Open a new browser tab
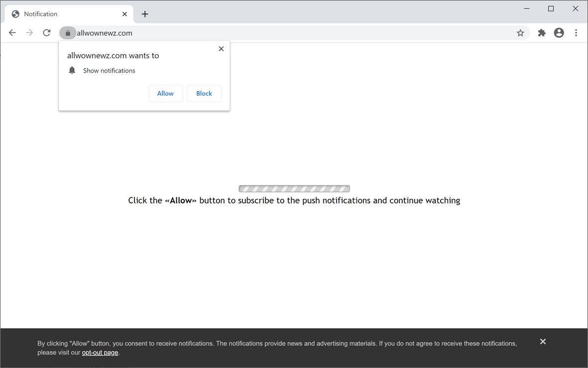Viewport: 588px width, 368px height. click(x=144, y=14)
